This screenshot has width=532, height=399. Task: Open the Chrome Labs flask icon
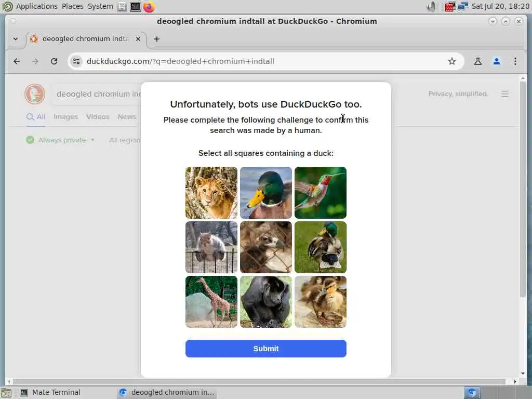(x=478, y=61)
